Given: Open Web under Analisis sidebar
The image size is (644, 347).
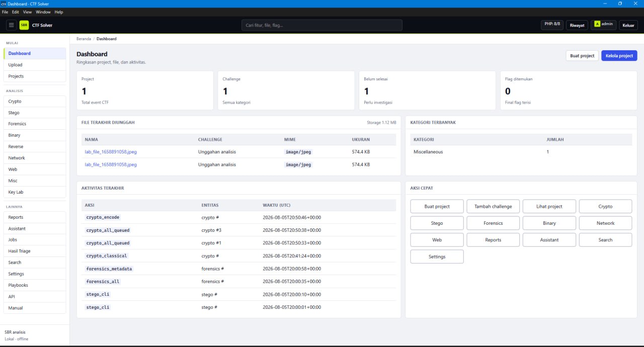Looking at the screenshot, I should click(35, 169).
